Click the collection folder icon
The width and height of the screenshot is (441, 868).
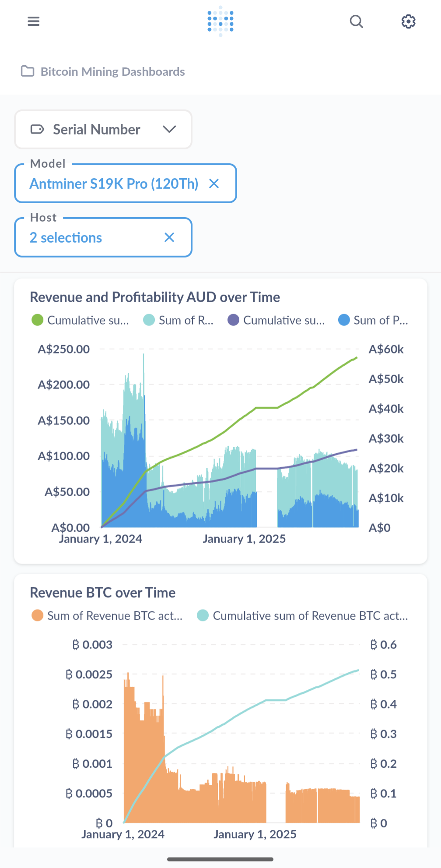click(x=28, y=71)
